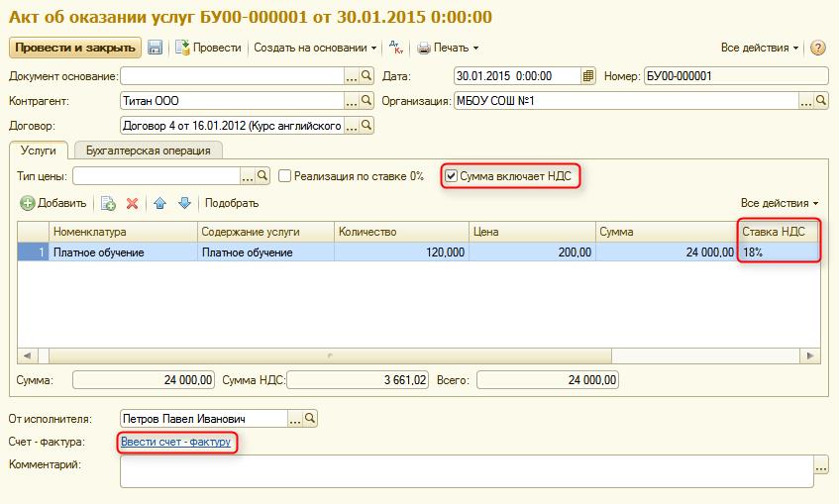Open the Печать print menu
Image resolution: width=839 pixels, height=504 pixels.
(x=448, y=48)
